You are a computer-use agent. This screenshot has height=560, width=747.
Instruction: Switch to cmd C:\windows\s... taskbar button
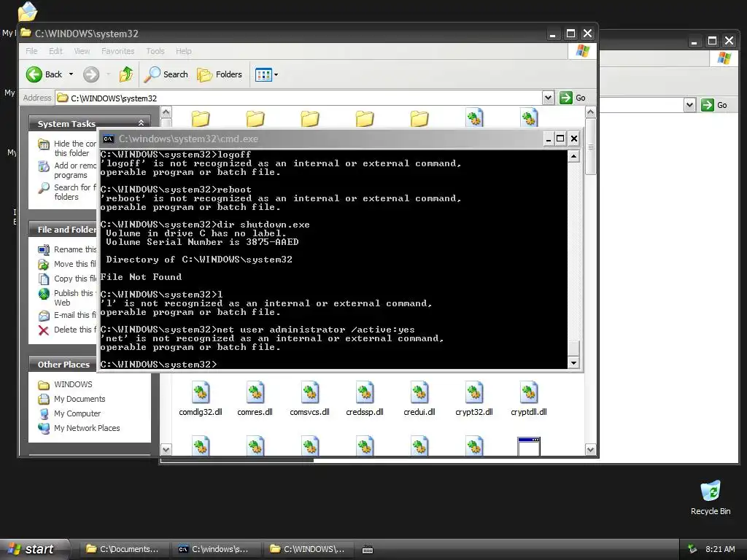(216, 549)
